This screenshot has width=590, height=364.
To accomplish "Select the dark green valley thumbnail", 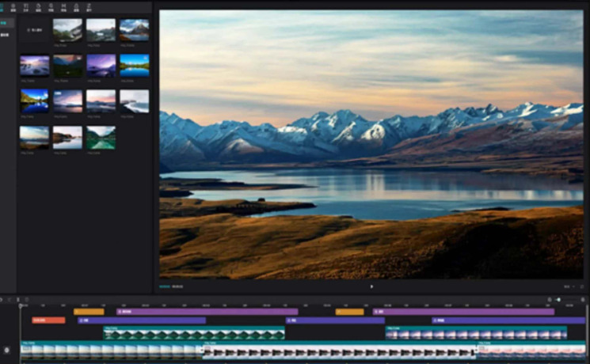I will point(68,66).
